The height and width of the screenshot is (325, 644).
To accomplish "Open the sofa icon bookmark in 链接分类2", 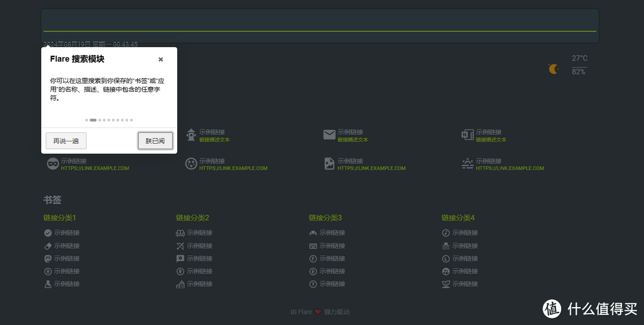I will 180,233.
